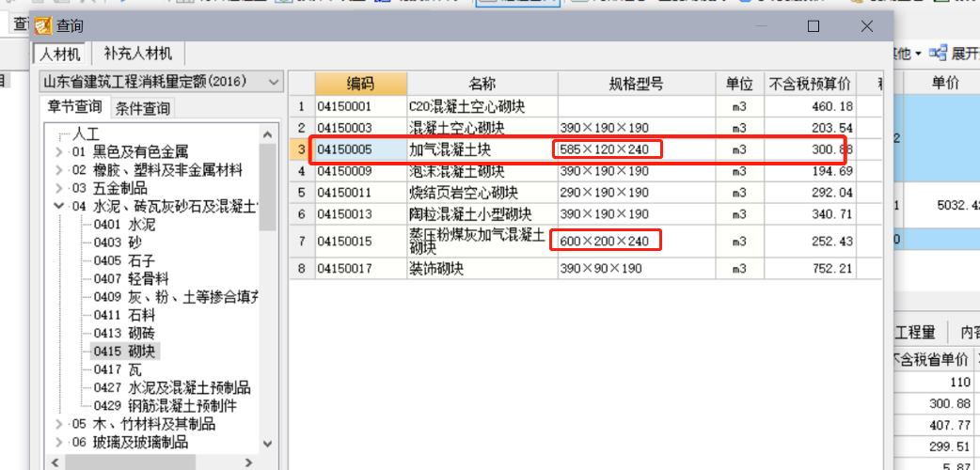
Task: Click scroll-down arrow of tree vertical scrollbar
Action: (x=267, y=445)
